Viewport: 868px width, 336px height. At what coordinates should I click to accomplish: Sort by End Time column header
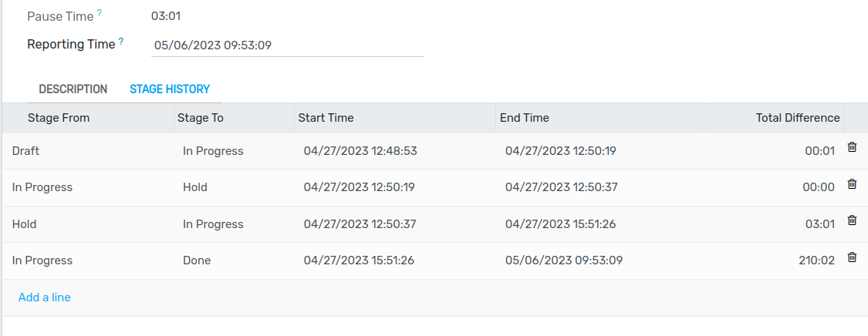coord(599,118)
